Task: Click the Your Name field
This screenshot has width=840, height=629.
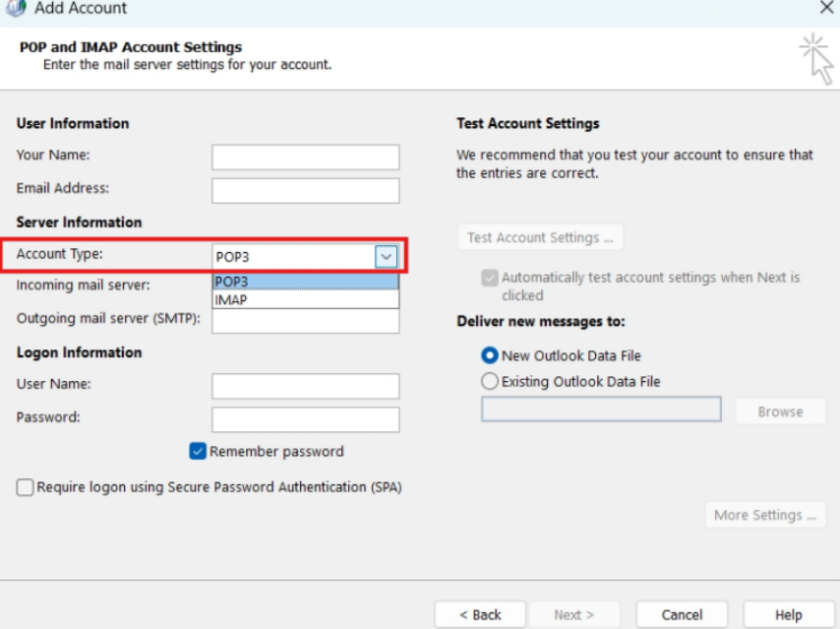Action: [305, 156]
